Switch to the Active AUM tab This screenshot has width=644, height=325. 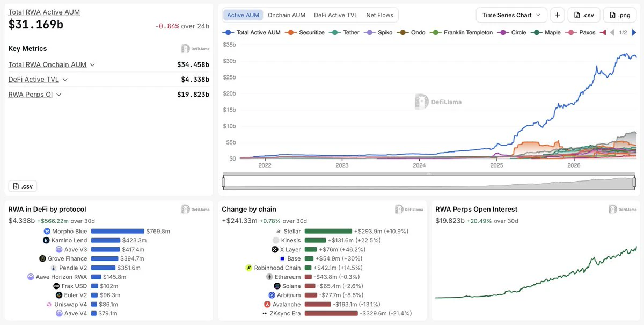pos(244,15)
